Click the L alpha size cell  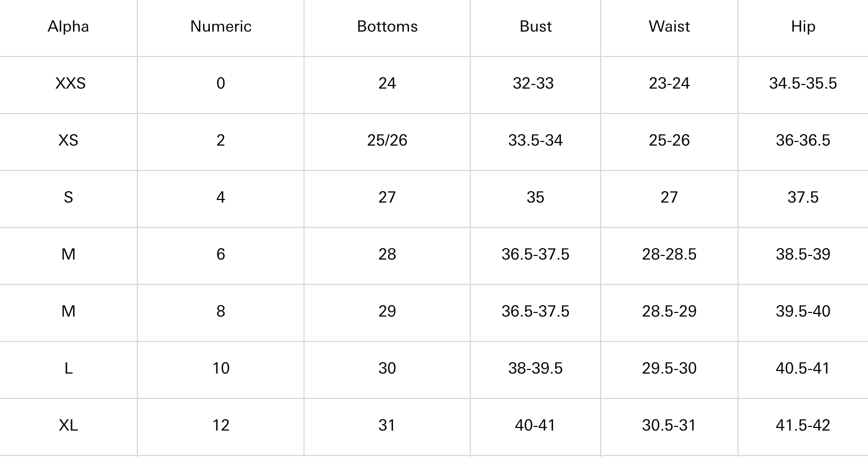(x=68, y=368)
